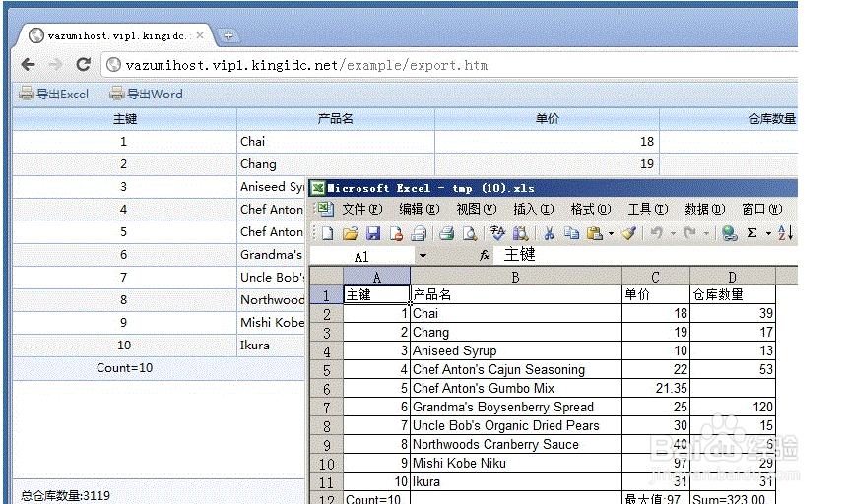Select column A header in Excel
This screenshot has height=504, width=847.
(376, 277)
